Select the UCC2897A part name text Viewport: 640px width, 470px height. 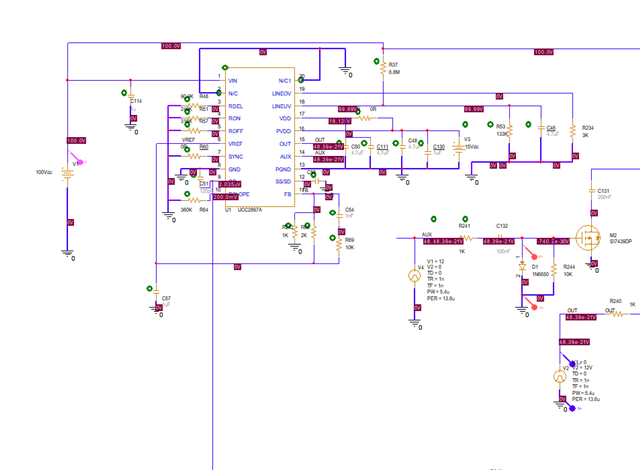[x=250, y=210]
